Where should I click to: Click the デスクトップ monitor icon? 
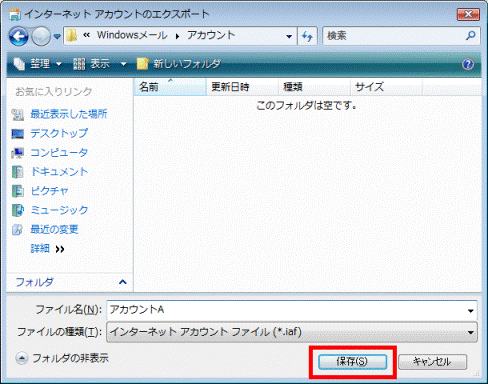click(18, 134)
